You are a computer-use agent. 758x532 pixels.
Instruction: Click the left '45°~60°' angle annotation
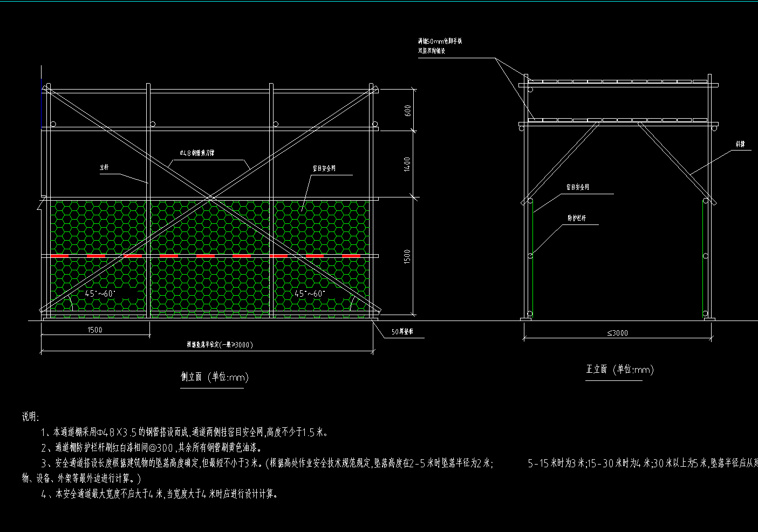[100, 294]
